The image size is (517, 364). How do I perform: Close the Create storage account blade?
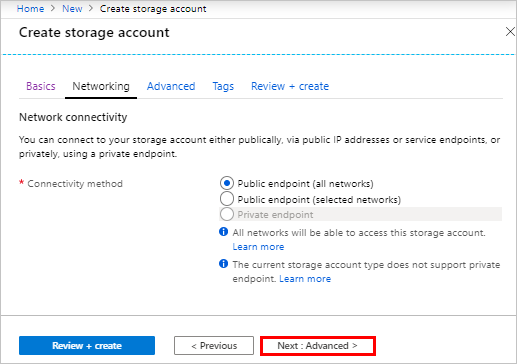coord(510,32)
